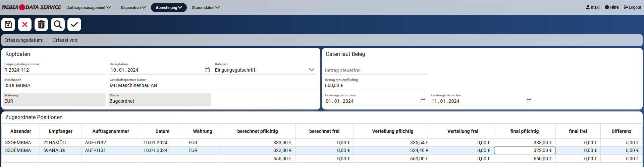Open the Disposition menu
This screenshot has width=644, height=167.
[133, 7]
